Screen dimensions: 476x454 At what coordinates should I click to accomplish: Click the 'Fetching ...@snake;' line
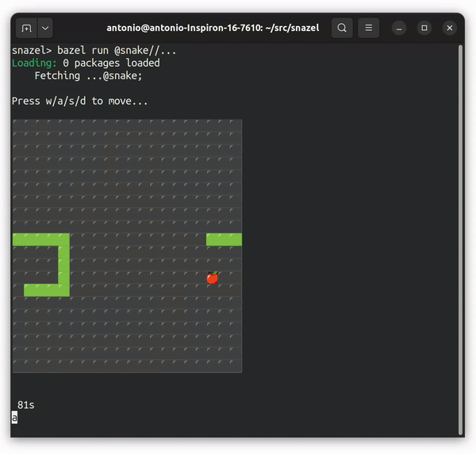88,75
